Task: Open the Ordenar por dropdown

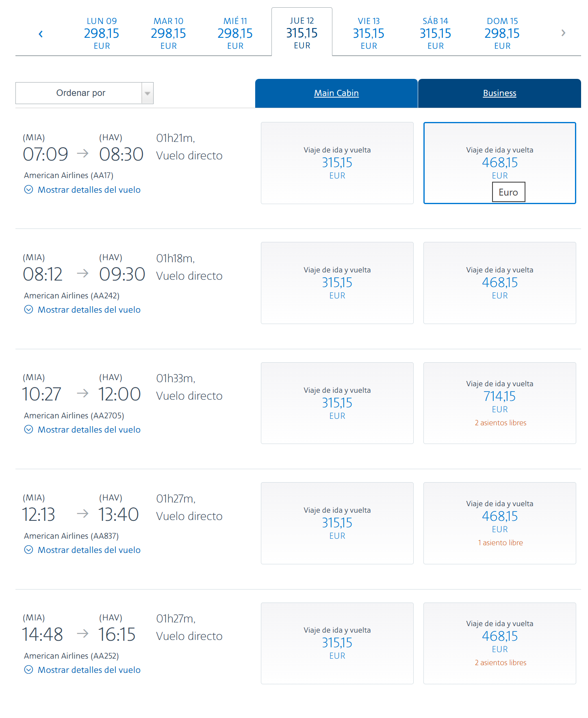Action: (85, 93)
